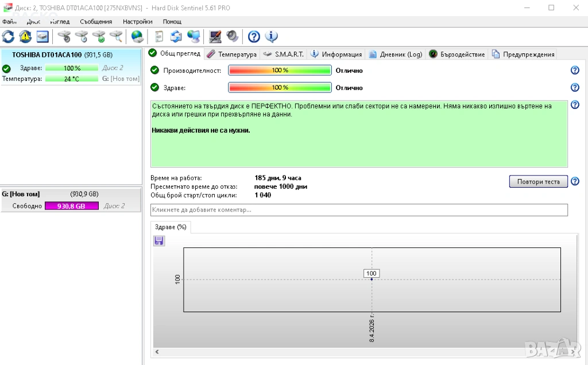Open the help question mark toolbar icon
The image size is (588, 365).
click(254, 37)
